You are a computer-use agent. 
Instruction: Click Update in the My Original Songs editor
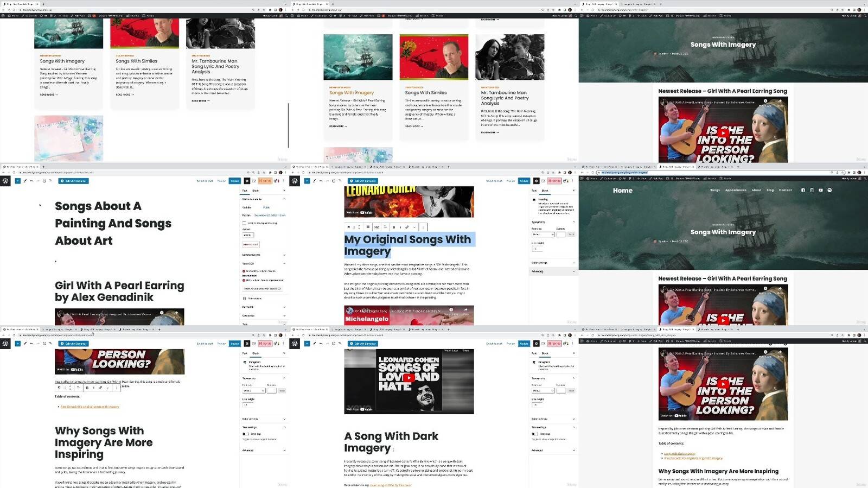click(x=524, y=181)
